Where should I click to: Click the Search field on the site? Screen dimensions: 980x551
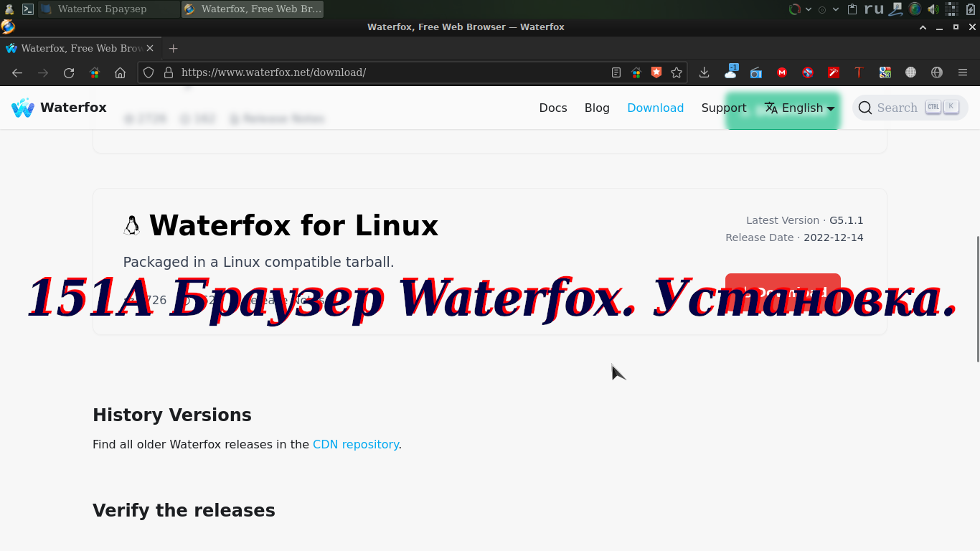click(x=910, y=108)
